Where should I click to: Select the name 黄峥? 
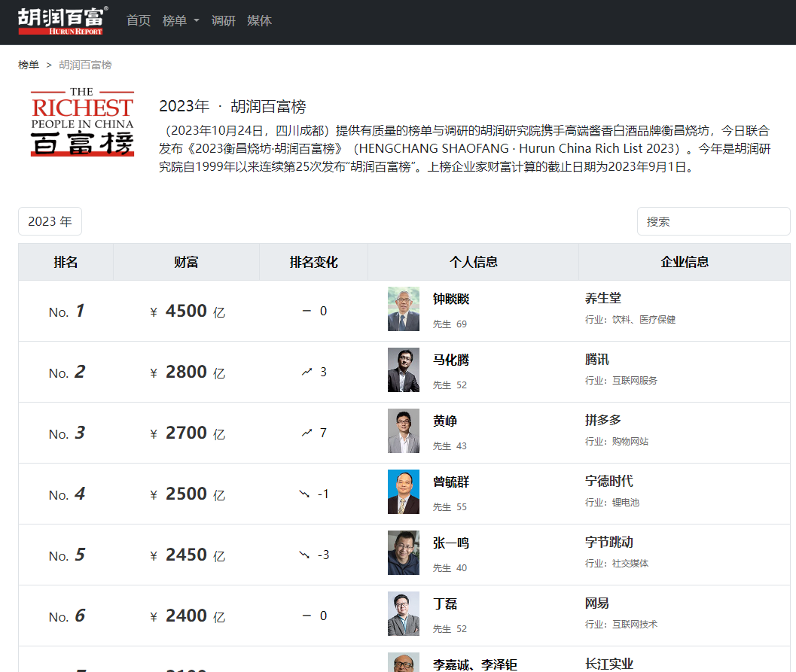coord(445,421)
